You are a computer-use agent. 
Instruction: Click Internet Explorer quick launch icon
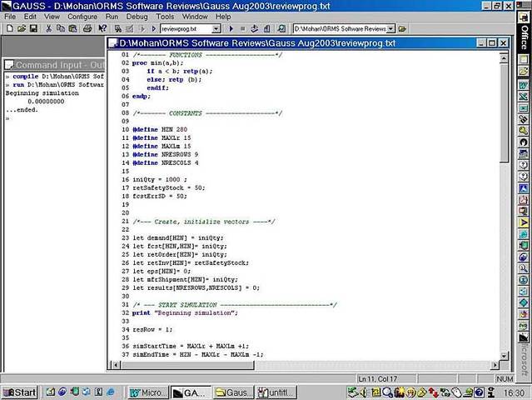click(x=110, y=392)
